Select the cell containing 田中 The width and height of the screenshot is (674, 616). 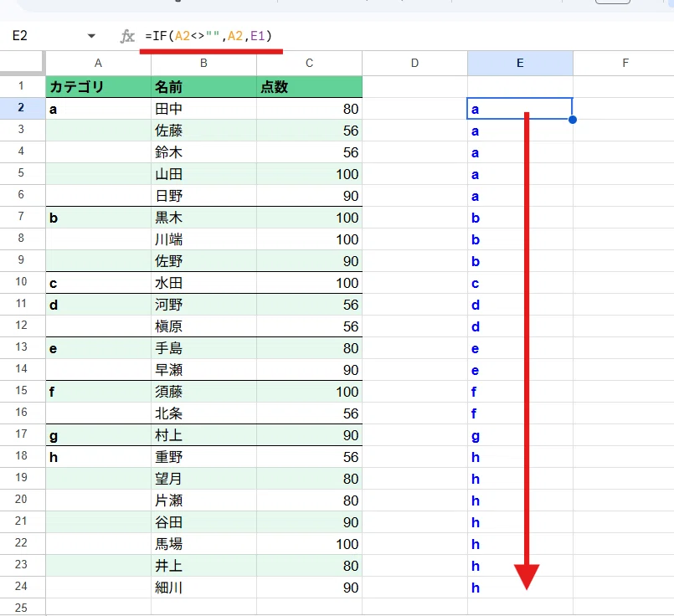click(203, 109)
